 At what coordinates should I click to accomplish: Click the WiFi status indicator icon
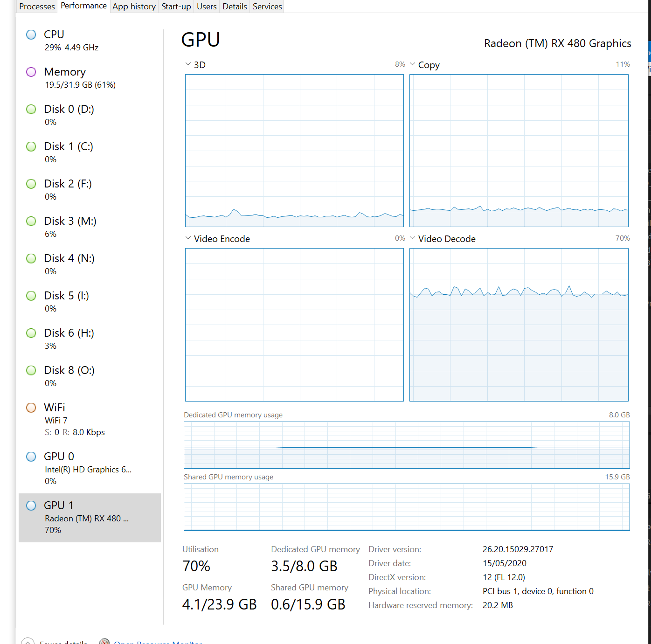coord(31,407)
